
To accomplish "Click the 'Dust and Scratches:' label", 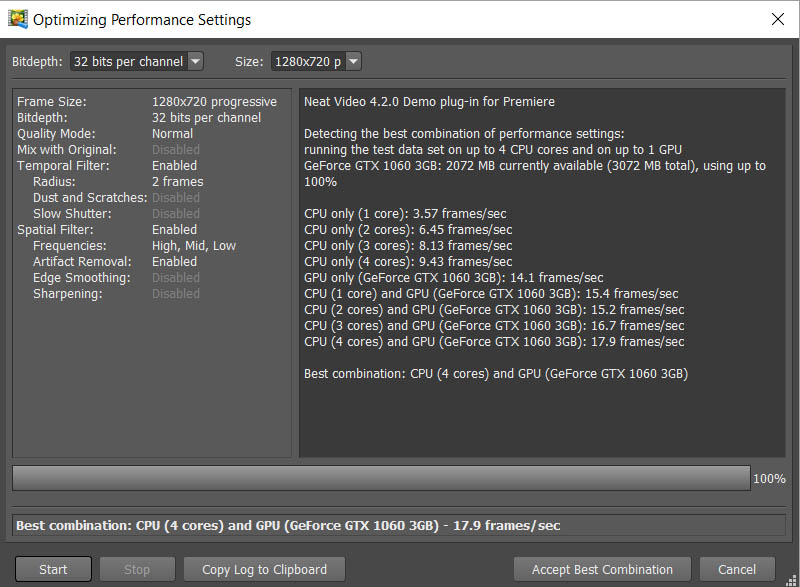I will coord(90,197).
